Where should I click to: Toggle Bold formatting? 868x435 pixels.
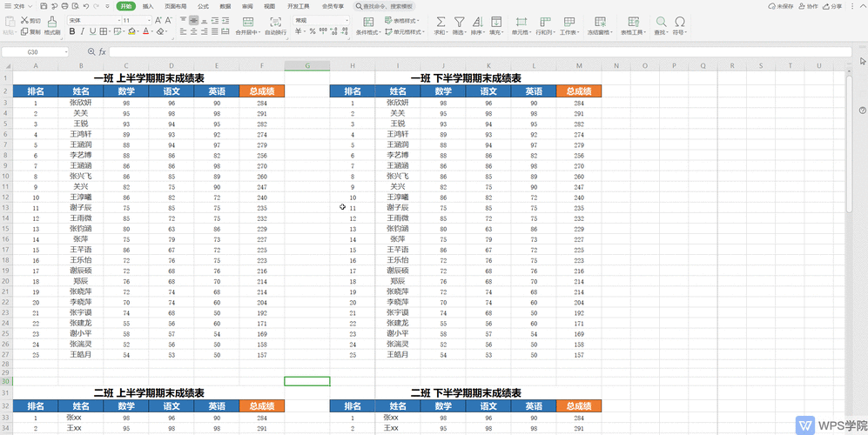(72, 31)
